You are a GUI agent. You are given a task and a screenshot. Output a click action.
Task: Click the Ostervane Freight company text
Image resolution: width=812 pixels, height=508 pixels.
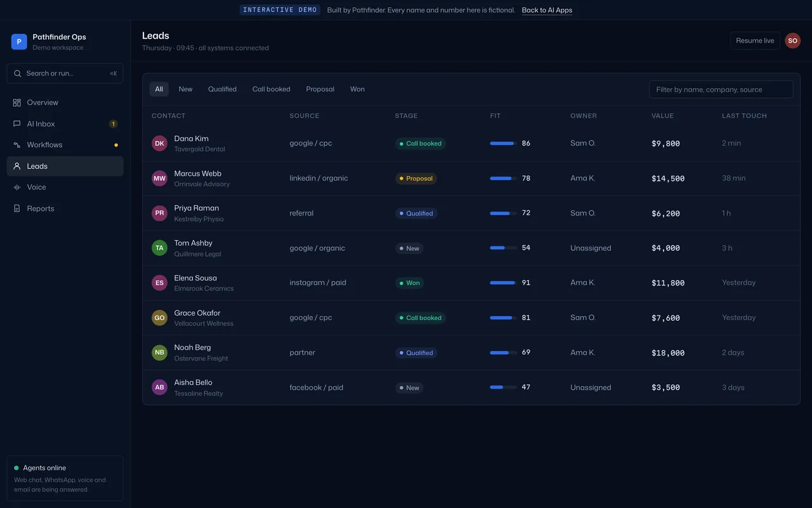click(201, 359)
